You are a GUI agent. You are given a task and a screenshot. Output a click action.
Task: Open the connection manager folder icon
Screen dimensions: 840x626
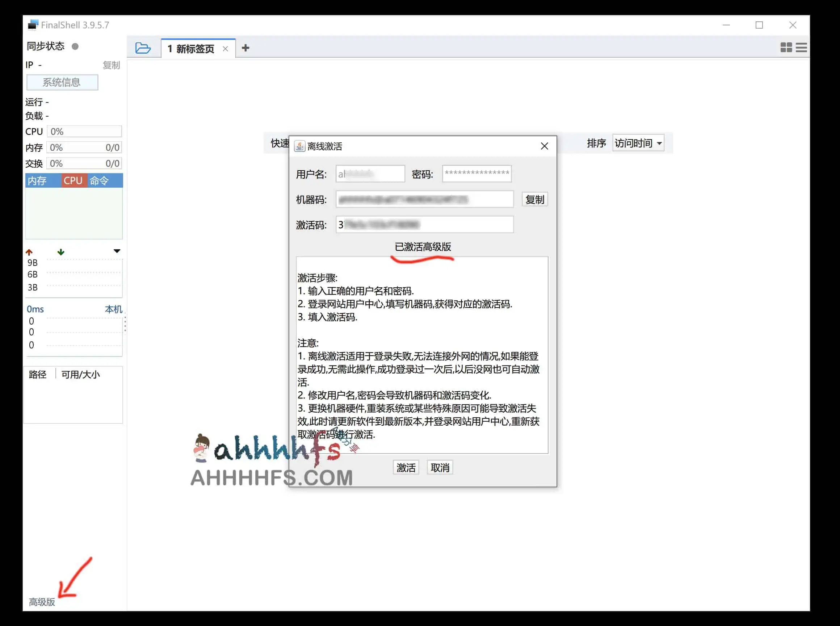143,48
